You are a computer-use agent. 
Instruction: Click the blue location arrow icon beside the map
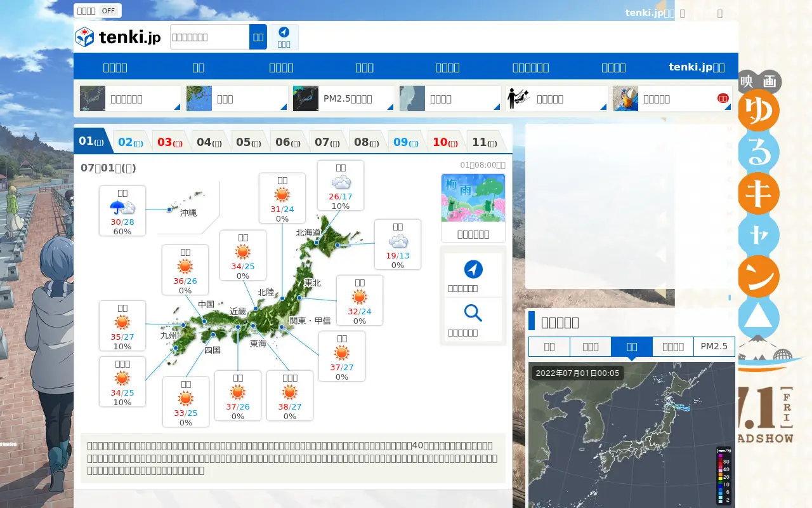473,269
